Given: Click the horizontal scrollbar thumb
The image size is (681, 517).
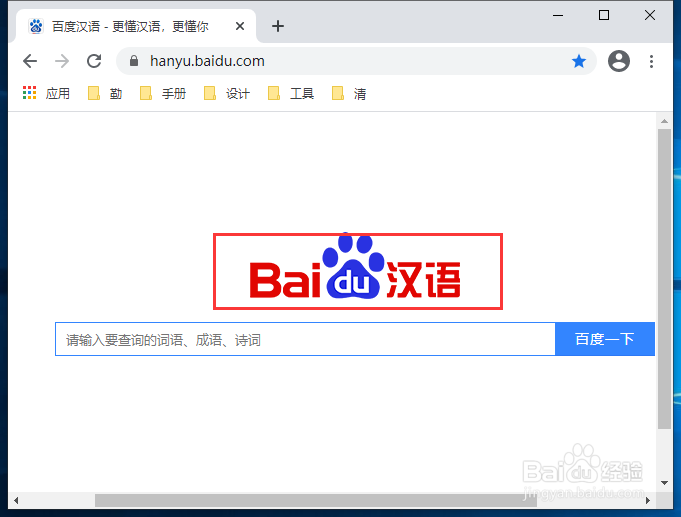Looking at the screenshot, I should [316, 500].
